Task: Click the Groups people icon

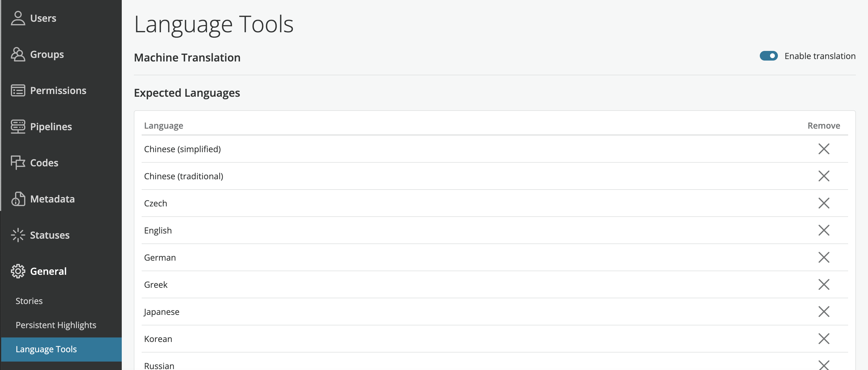Action: 18,54
